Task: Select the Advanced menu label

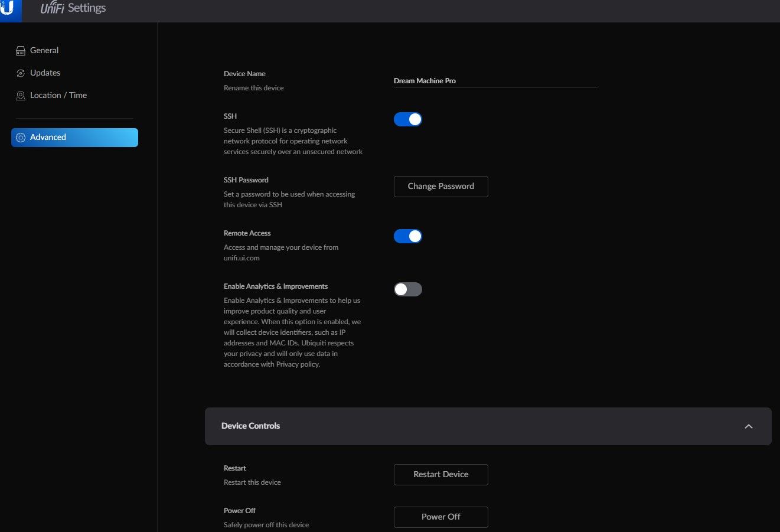Action: (x=48, y=138)
